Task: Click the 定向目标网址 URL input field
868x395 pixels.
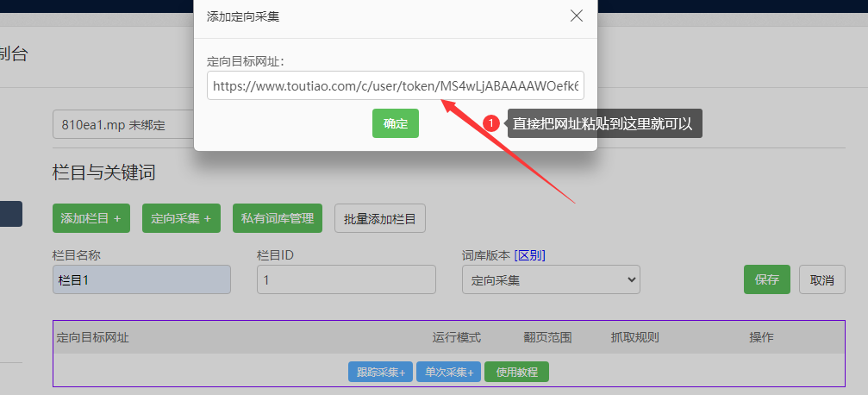Action: [x=395, y=85]
